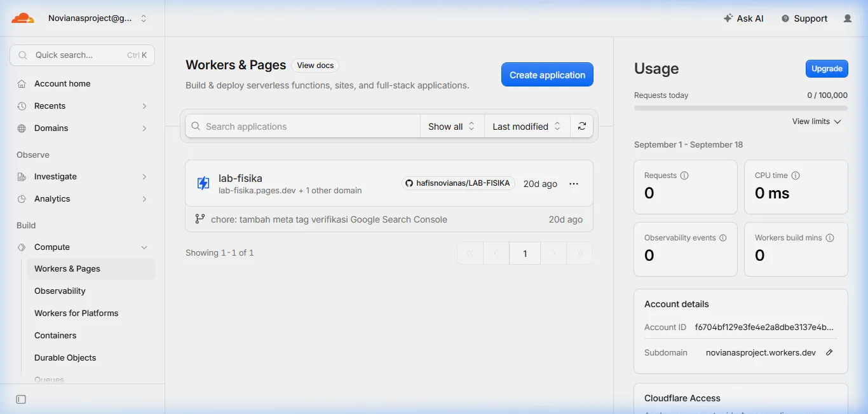This screenshot has width=868, height=414.
Task: Click the Showing 1-1 of 1 text
Action: click(220, 252)
